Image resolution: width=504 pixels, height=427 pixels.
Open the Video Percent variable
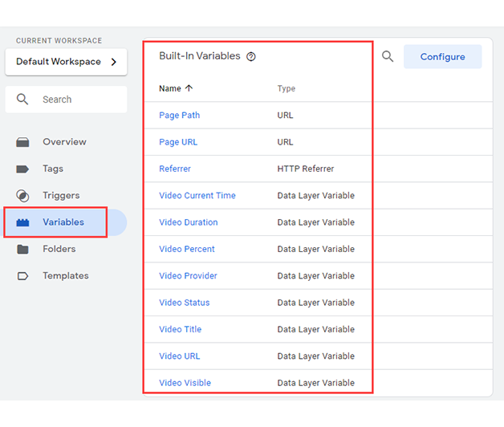click(187, 249)
